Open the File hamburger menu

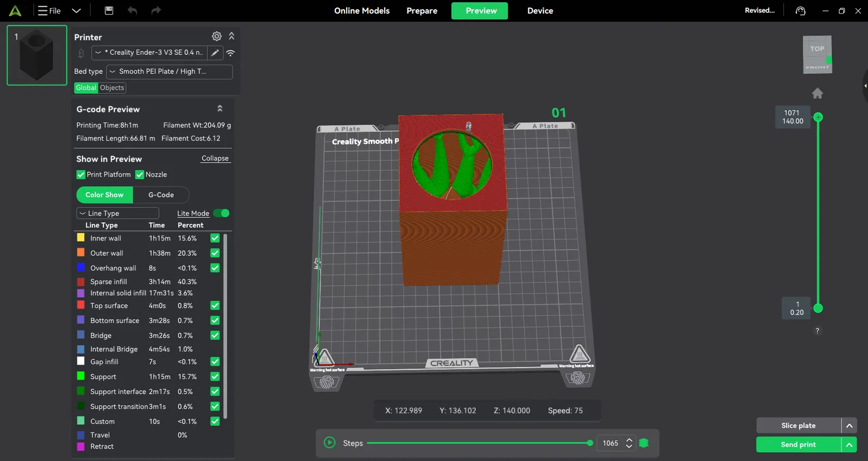coord(49,10)
